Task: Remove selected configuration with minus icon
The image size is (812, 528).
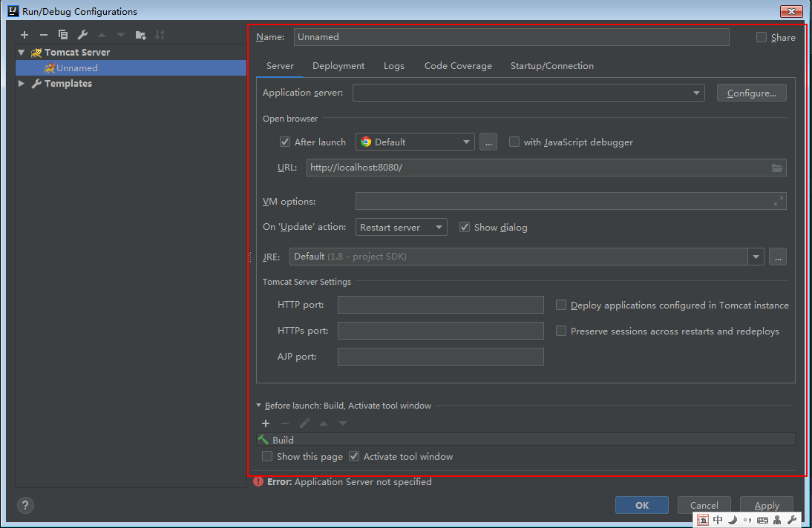Action: point(44,35)
